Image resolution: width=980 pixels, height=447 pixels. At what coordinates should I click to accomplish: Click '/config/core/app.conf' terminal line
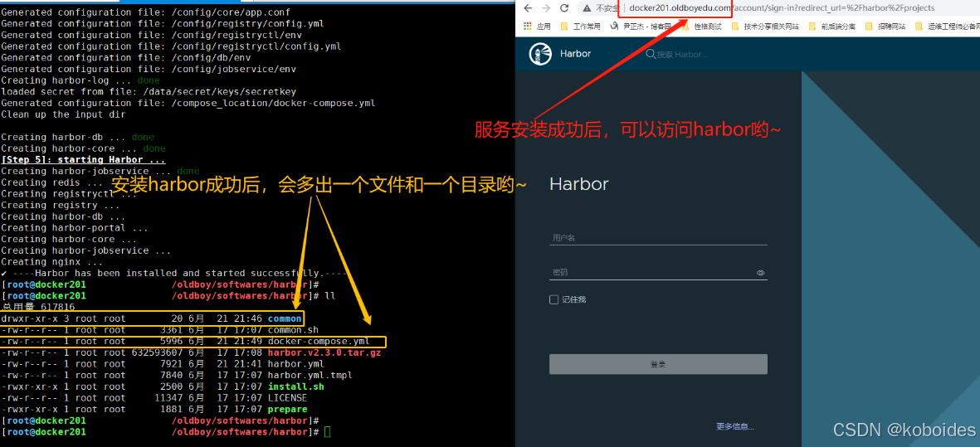[145, 12]
